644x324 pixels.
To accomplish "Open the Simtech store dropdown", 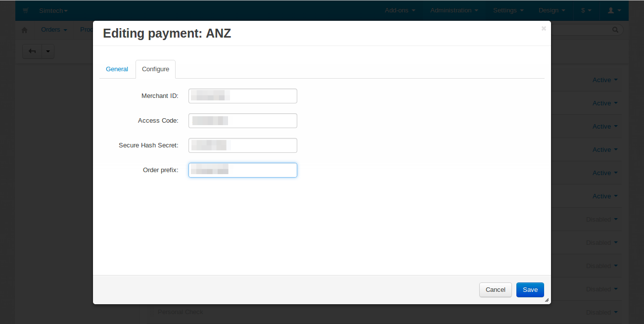I will point(53,10).
